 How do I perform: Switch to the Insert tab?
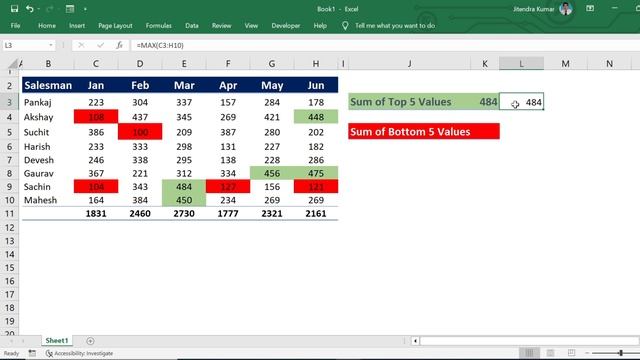(x=77, y=25)
